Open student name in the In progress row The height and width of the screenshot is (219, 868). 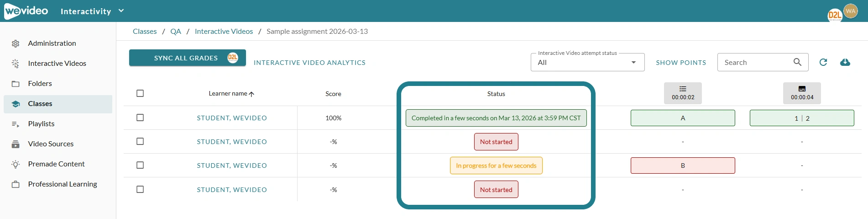[x=232, y=166]
